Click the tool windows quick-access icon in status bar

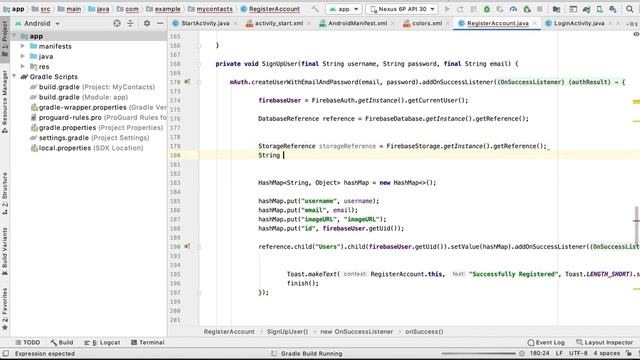[x=5, y=353]
